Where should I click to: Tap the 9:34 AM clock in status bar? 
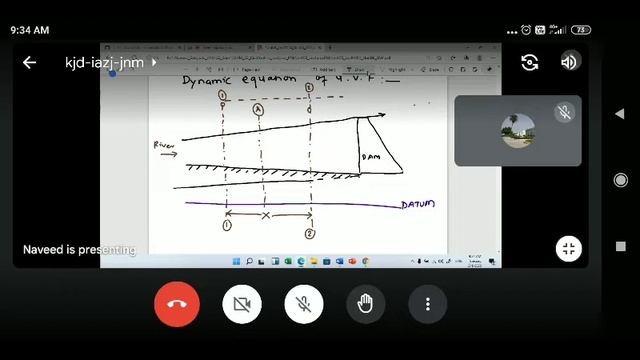(30, 30)
